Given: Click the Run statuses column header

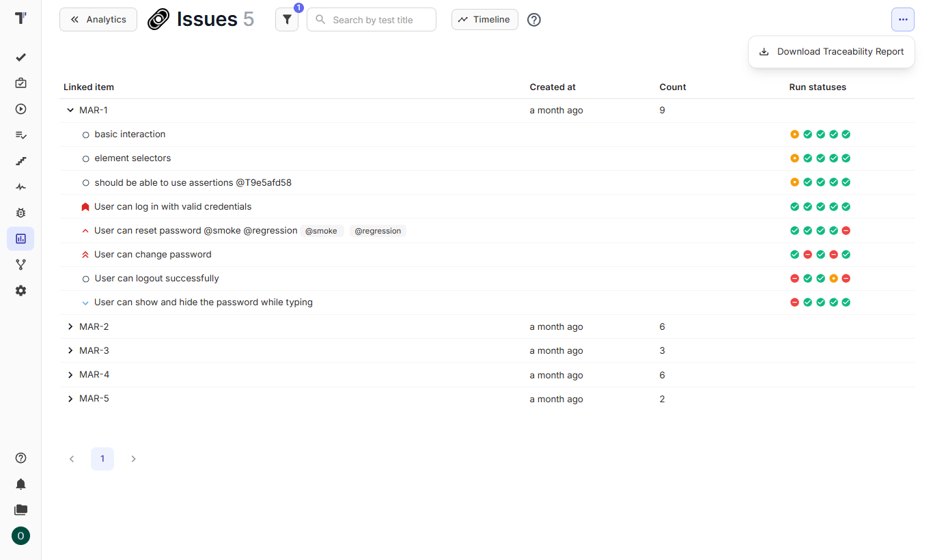Looking at the screenshot, I should coord(818,87).
